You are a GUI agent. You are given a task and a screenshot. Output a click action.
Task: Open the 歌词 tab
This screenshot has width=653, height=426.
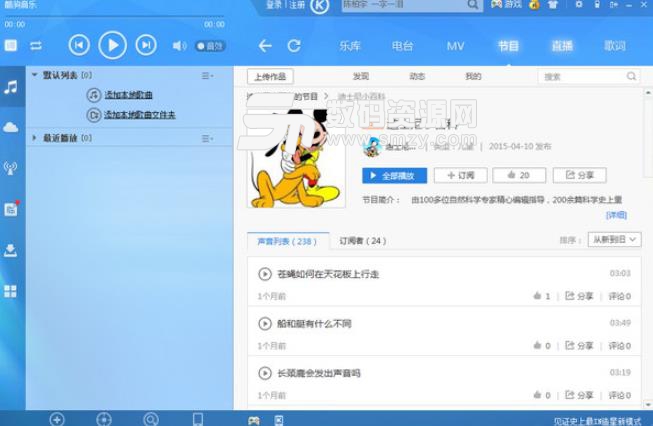tap(615, 46)
